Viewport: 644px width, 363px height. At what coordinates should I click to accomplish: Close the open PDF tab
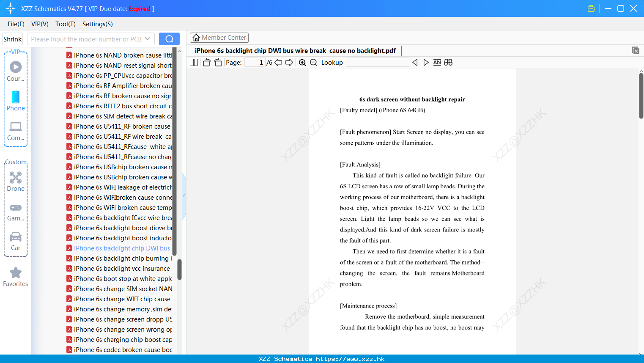(x=636, y=50)
